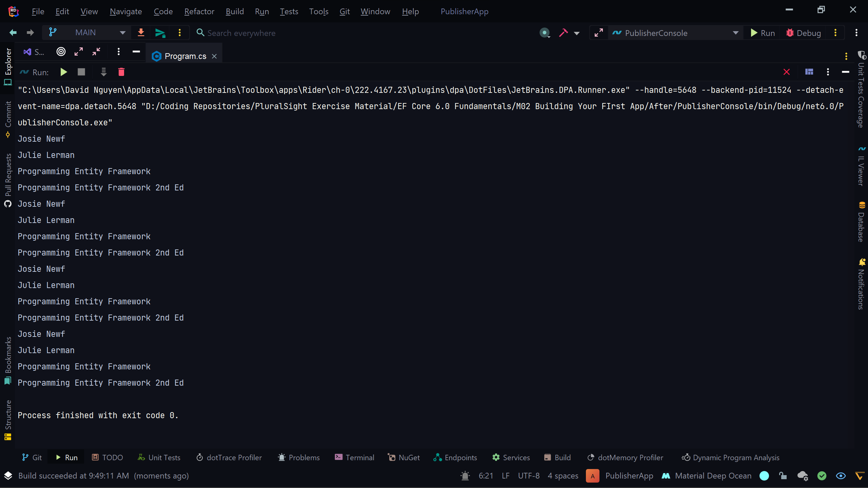Click the cyan theme color circle in status bar
Screen dimensions: 868x488
pos(764,476)
